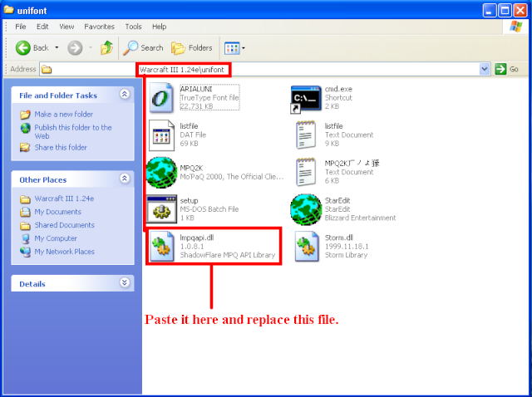Select the MPQ2K application icon
532x397 pixels.
click(x=161, y=172)
